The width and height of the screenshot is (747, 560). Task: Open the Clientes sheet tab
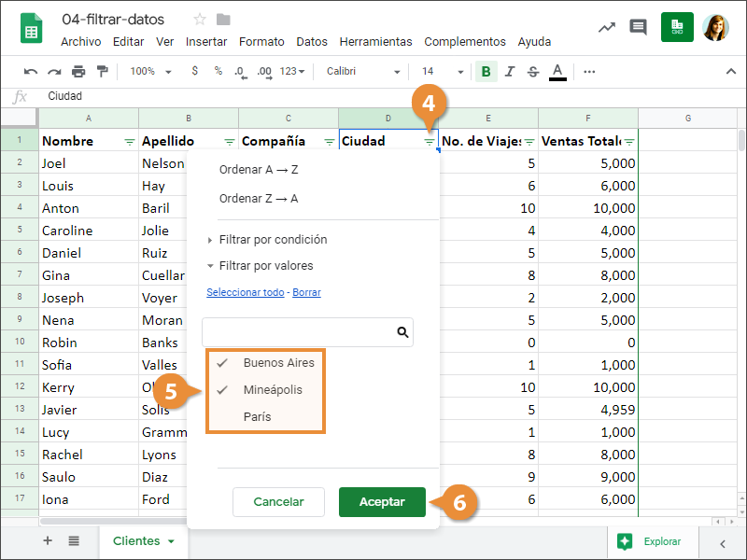[x=143, y=541]
